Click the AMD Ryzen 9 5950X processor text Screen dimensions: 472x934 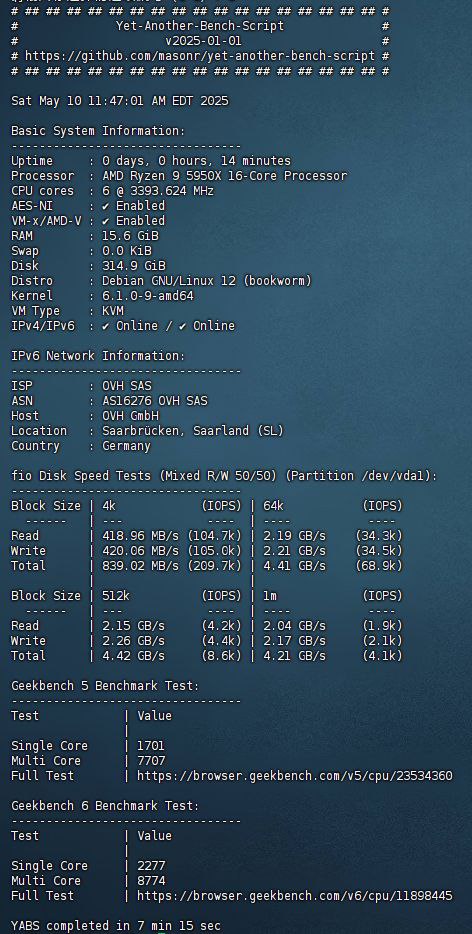(x=225, y=176)
